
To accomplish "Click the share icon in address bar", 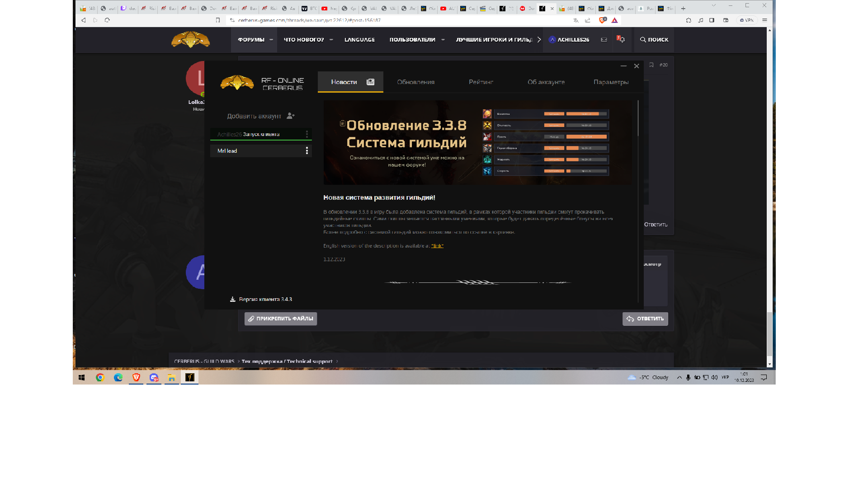I will click(588, 20).
